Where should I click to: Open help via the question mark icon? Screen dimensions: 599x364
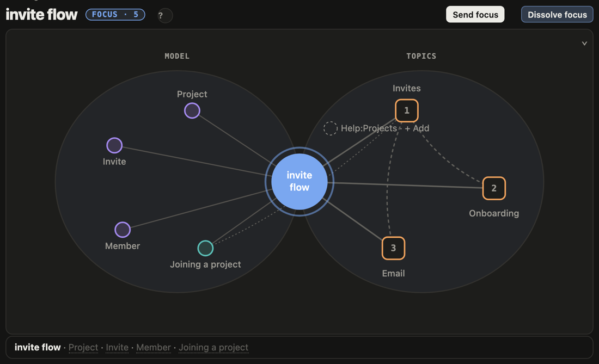pyautogui.click(x=165, y=16)
